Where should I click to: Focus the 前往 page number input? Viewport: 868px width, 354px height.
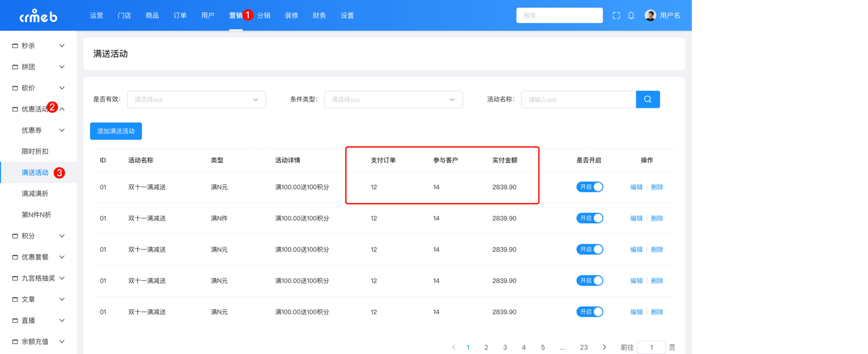click(x=651, y=347)
